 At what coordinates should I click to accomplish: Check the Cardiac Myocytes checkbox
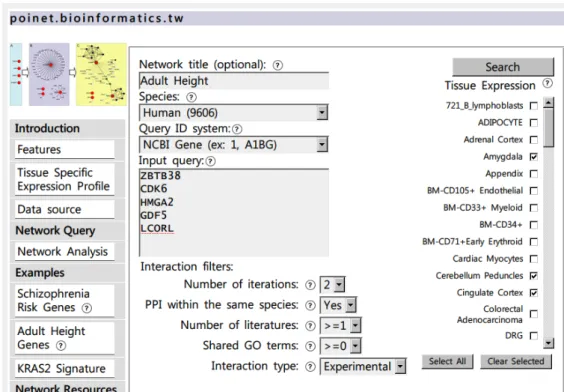tap(534, 259)
